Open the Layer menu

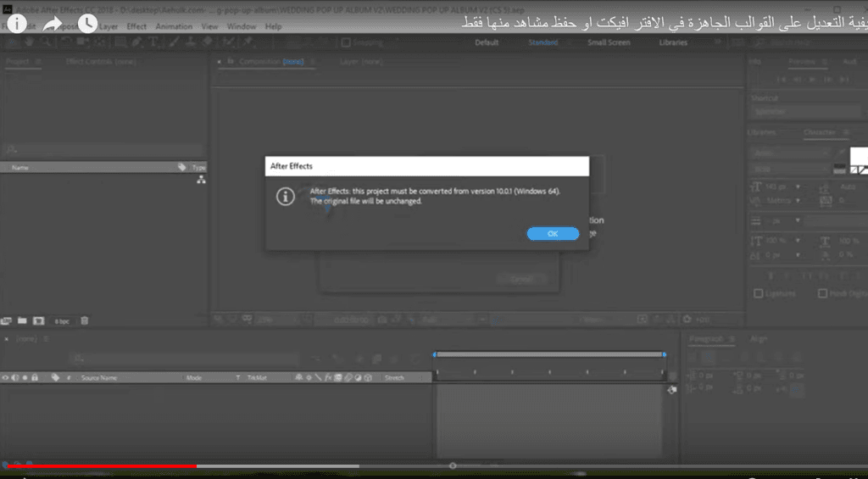point(108,26)
